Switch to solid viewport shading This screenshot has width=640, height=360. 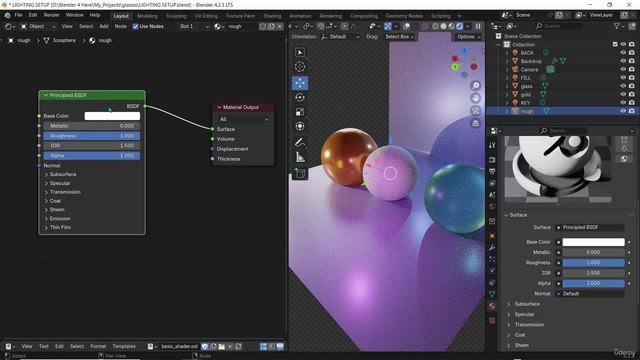point(443,26)
